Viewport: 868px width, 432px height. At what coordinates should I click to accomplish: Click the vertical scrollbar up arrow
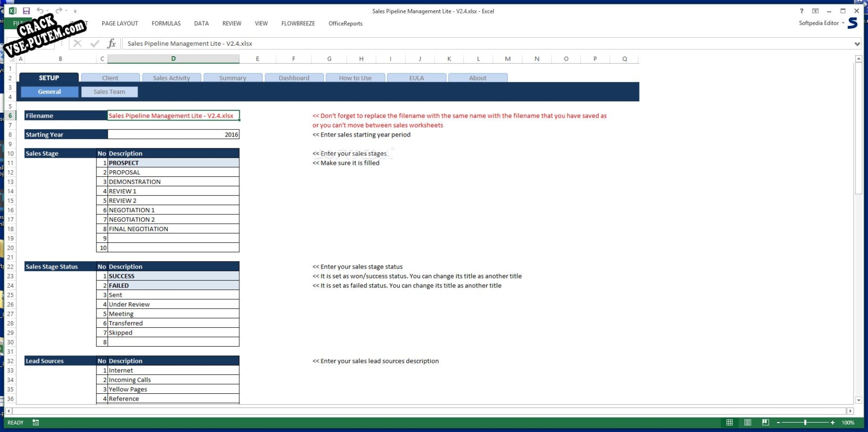pos(859,59)
